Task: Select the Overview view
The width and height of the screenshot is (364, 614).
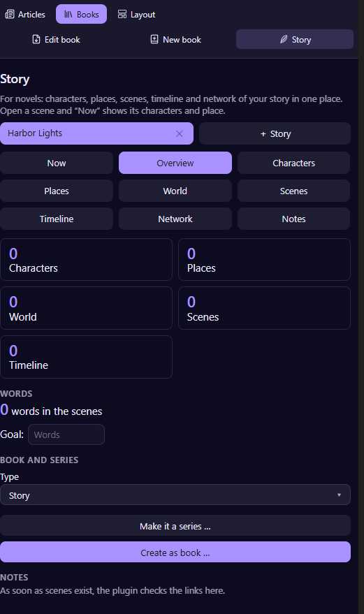Action: [175, 163]
